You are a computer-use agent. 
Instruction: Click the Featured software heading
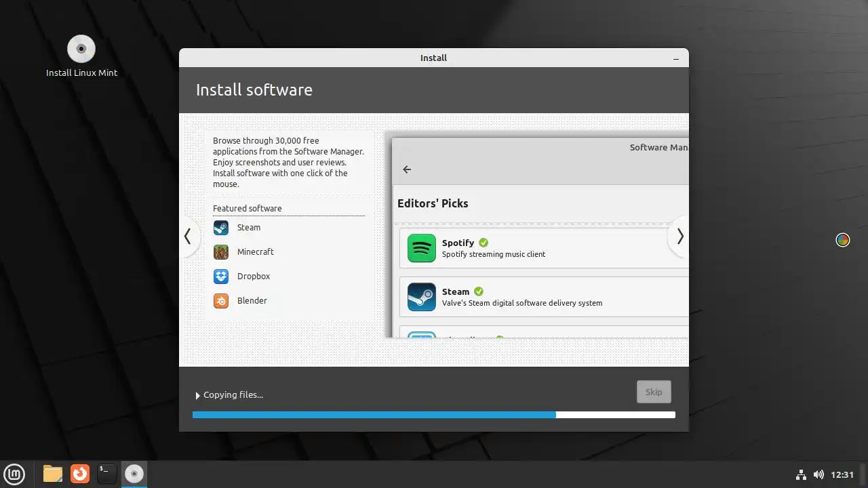pos(248,209)
